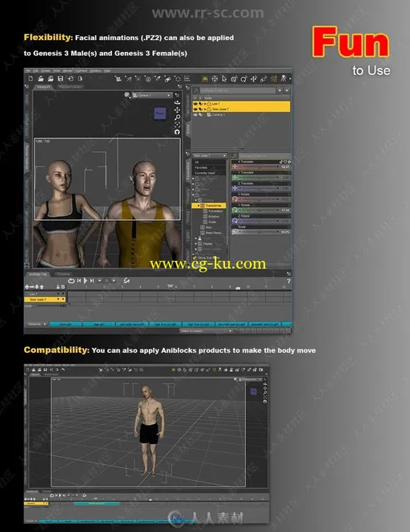Image resolution: width=410 pixels, height=532 pixels.
Task: Toggle visibility eye for Camera 1
Action: [x=195, y=115]
